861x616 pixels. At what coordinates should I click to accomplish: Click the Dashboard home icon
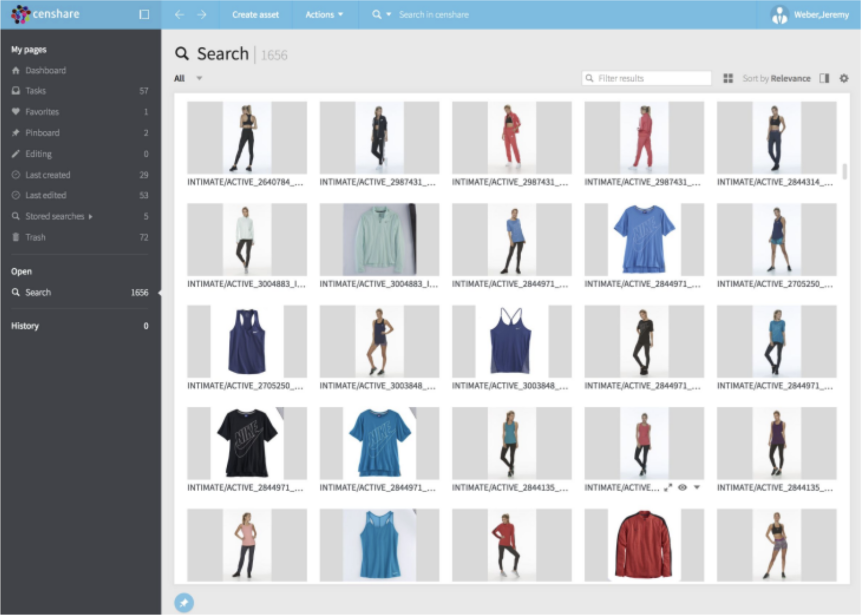(16, 70)
